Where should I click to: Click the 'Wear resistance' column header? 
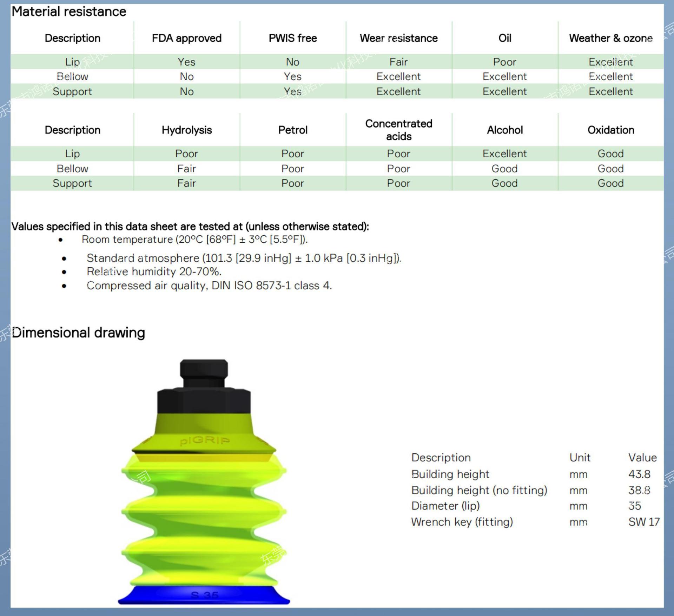(398, 38)
